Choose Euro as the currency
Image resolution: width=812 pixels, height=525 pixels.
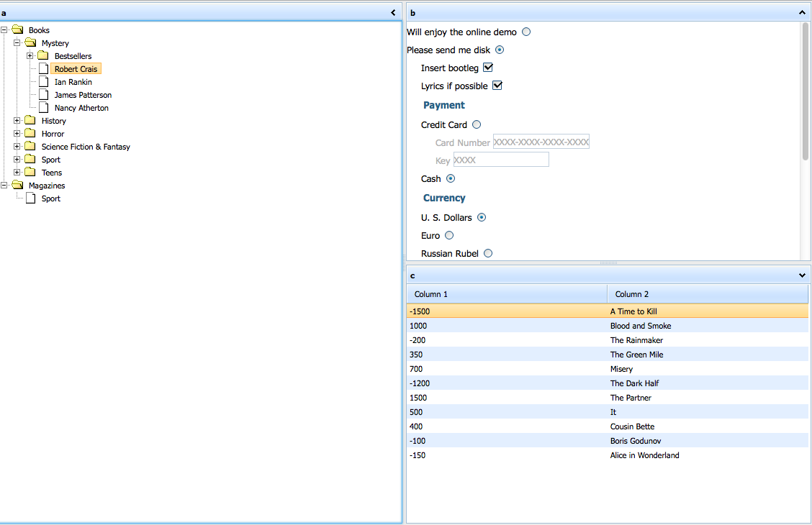[449, 235]
